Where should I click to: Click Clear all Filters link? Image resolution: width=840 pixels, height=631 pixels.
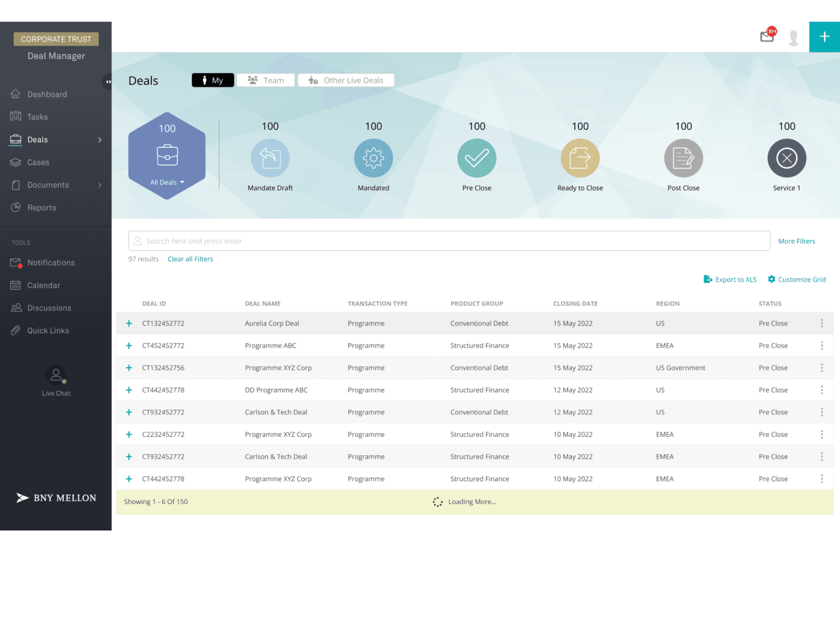(x=190, y=259)
